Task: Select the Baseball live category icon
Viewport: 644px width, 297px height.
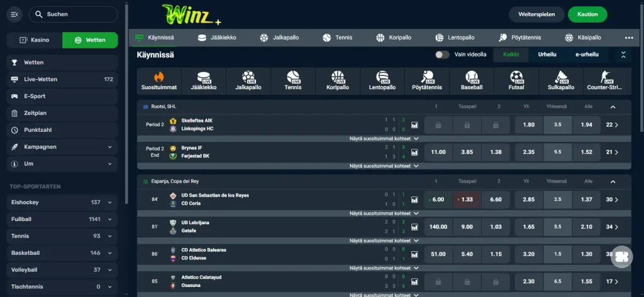Action: [472, 81]
